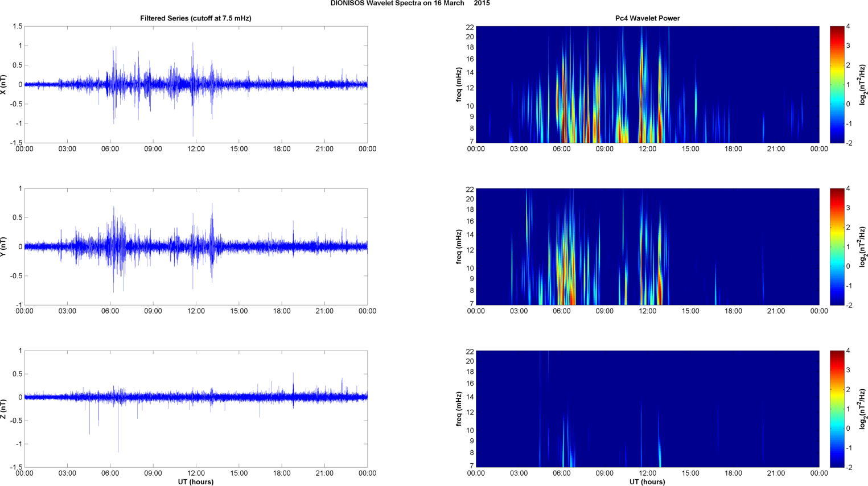Screen dimensions: 868x486
Task: Click the 'Z (nT)' axis label
Action: 3,409
